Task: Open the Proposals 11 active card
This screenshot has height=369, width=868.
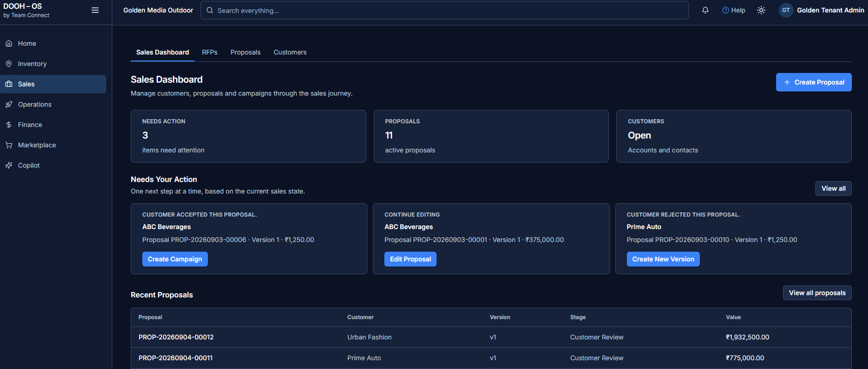Action: point(491,136)
